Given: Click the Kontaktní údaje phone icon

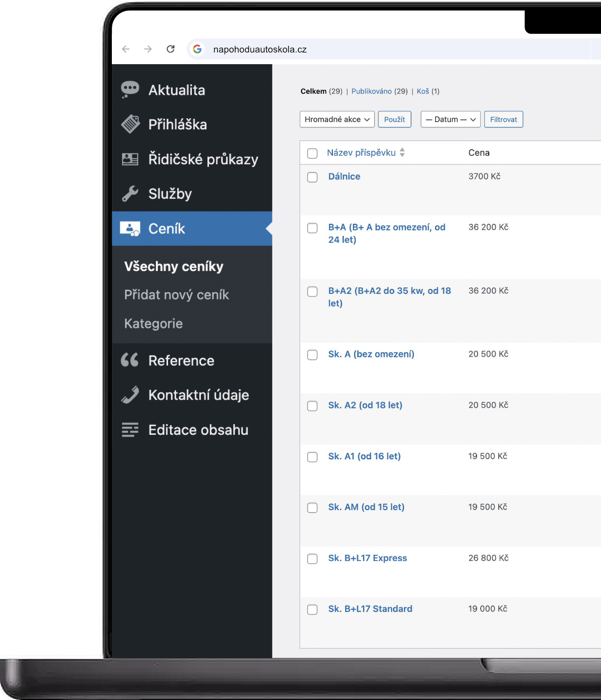Looking at the screenshot, I should pyautogui.click(x=130, y=395).
